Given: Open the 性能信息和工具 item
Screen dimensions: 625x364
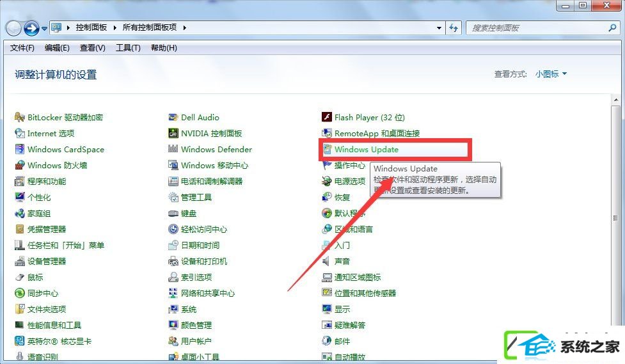Looking at the screenshot, I should (x=54, y=326).
